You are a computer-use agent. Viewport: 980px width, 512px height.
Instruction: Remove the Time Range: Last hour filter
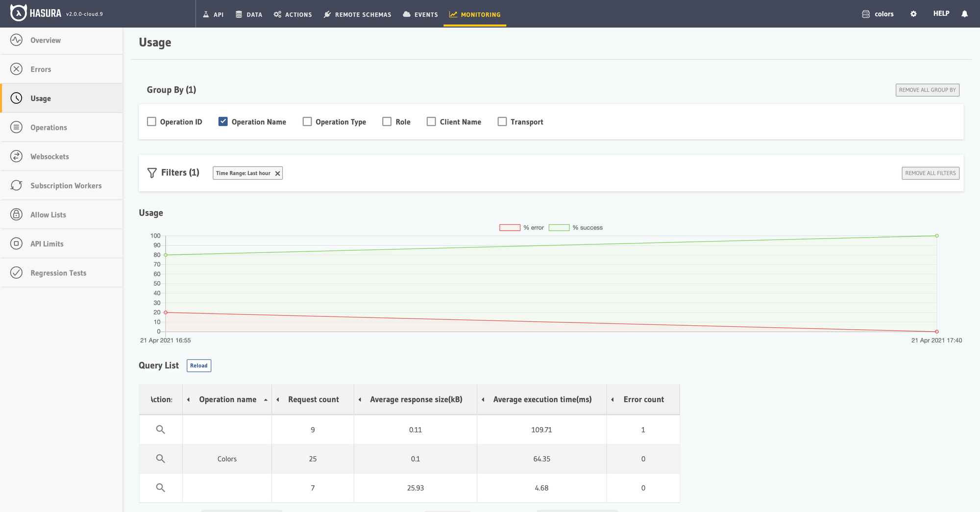pyautogui.click(x=277, y=173)
